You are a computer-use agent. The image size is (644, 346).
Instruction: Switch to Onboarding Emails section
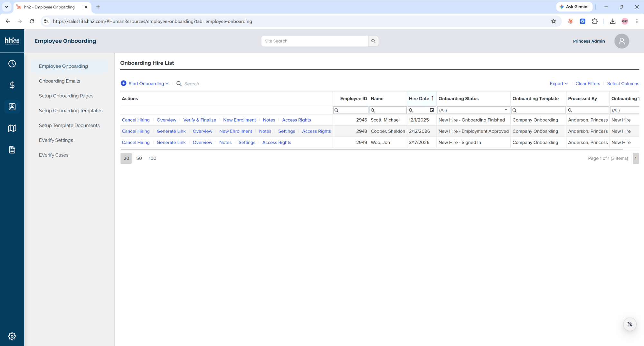[60, 81]
